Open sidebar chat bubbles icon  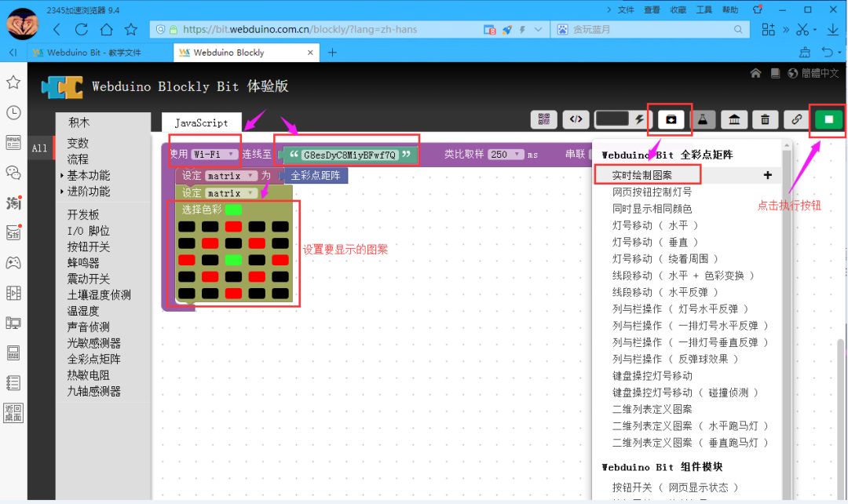click(x=13, y=173)
